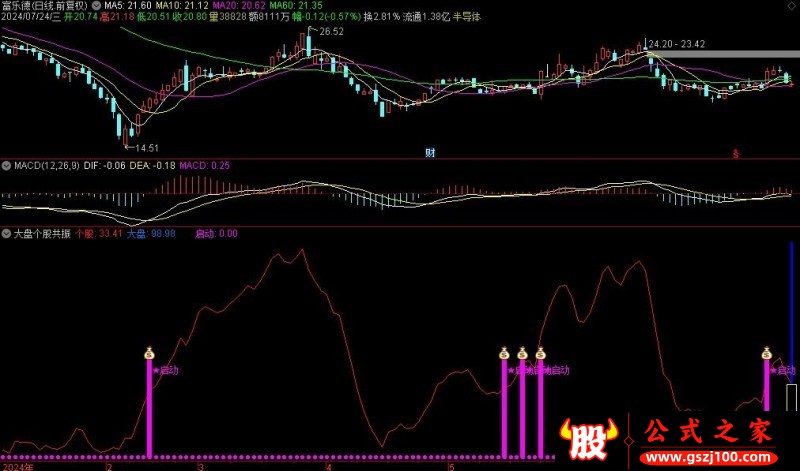Click the 24.20 - 23.42 gap label
Image resolution: width=800 pixels, height=471 pixels.
(x=677, y=44)
